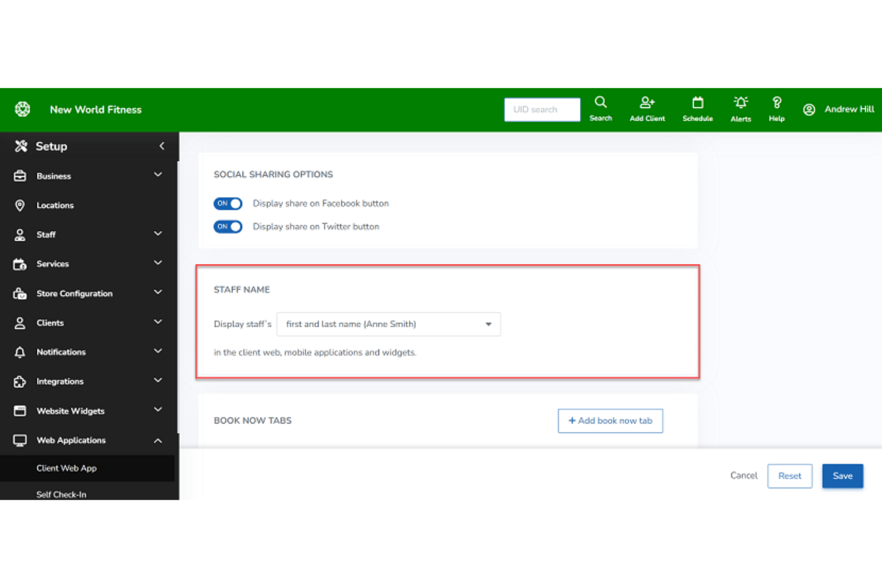The image size is (882, 588).
Task: Open the Store Configuration menu label
Action: [74, 294]
